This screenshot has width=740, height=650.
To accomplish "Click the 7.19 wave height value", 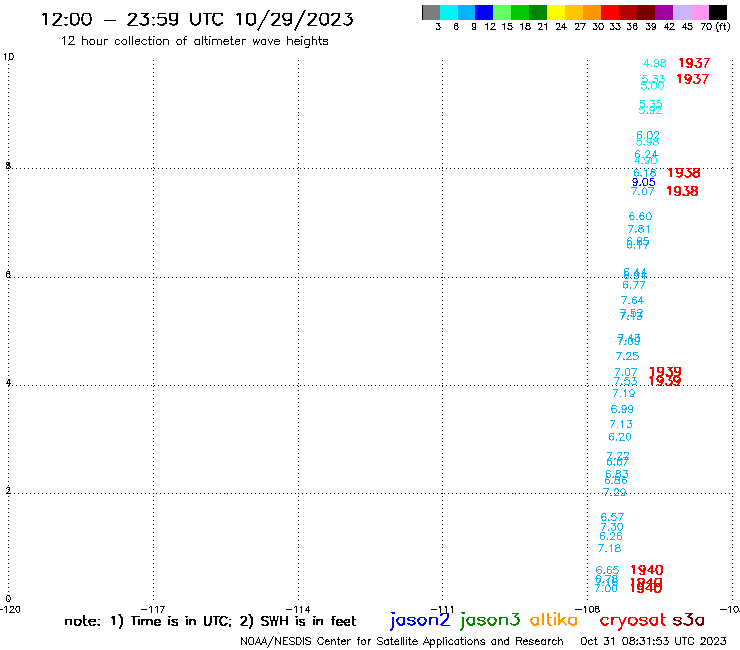I will pos(623,393).
